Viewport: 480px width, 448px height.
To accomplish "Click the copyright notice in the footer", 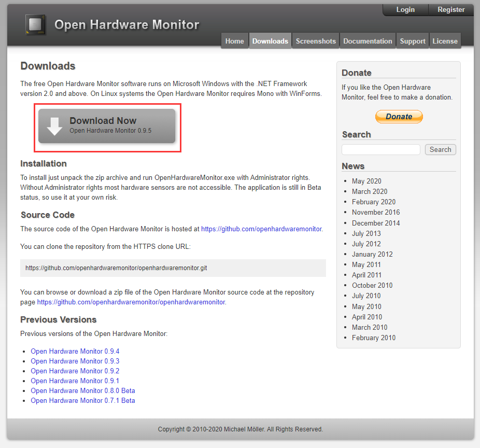I will pyautogui.click(x=241, y=429).
